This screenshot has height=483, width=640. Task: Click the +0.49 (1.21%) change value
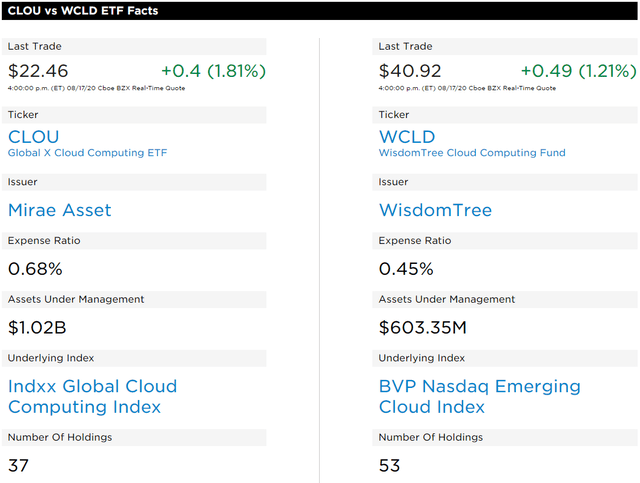coord(579,71)
